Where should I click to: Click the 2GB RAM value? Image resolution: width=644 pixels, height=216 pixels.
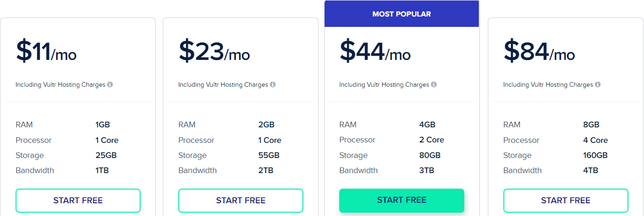(x=267, y=125)
